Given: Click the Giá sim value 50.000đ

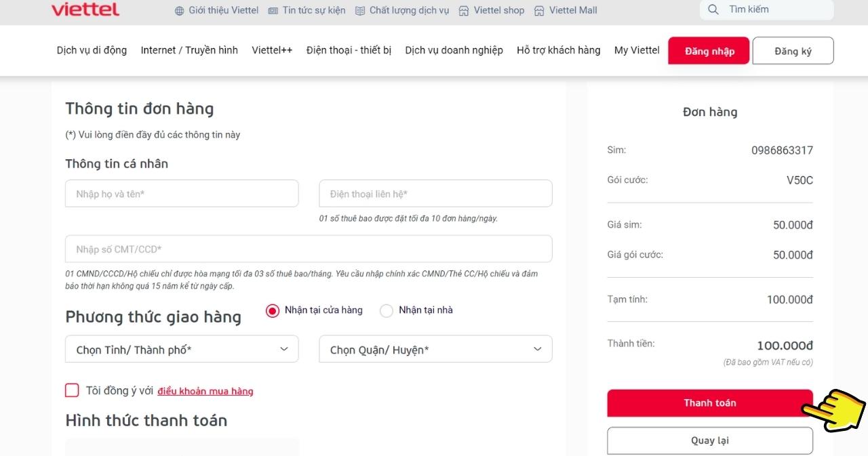Looking at the screenshot, I should pos(793,225).
